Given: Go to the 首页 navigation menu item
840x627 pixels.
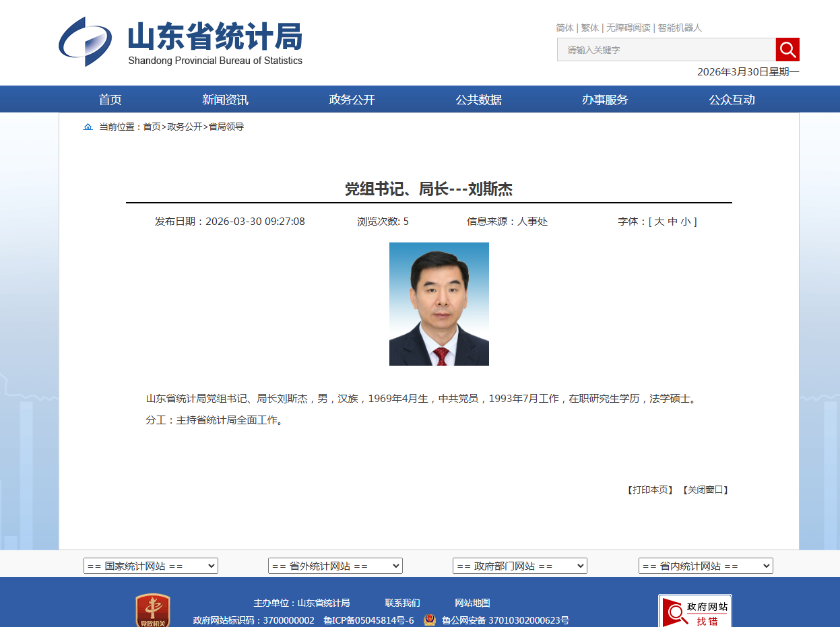Looking at the screenshot, I should pos(110,100).
